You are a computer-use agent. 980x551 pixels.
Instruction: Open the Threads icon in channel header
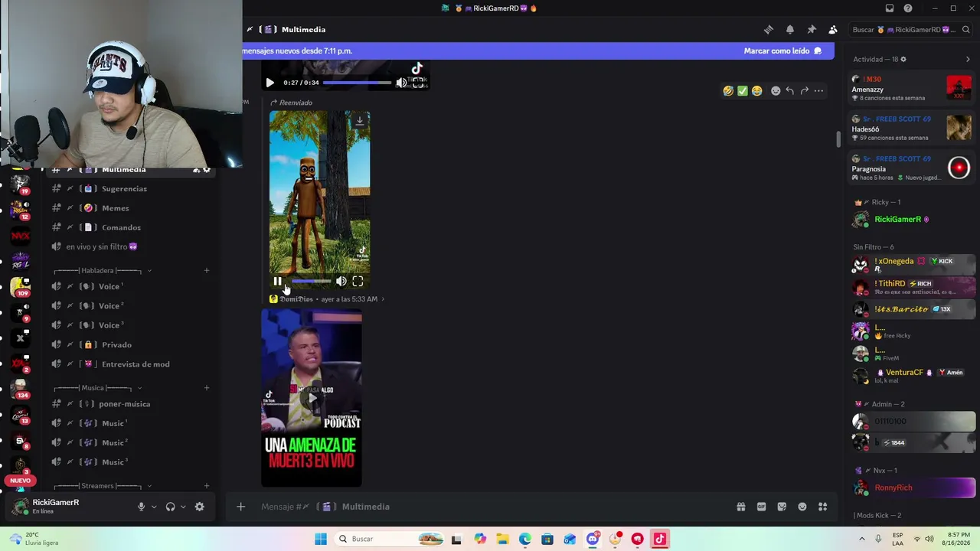point(769,30)
